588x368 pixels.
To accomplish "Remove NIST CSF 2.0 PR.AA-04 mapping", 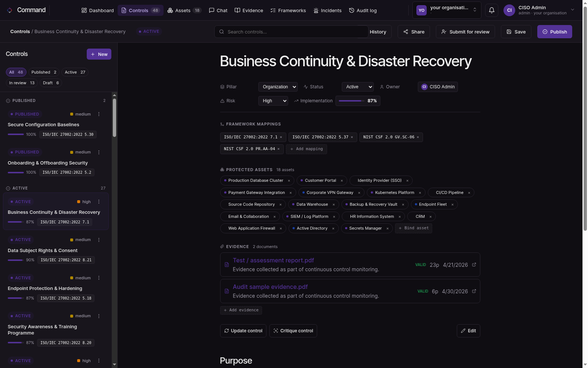I will (x=279, y=149).
